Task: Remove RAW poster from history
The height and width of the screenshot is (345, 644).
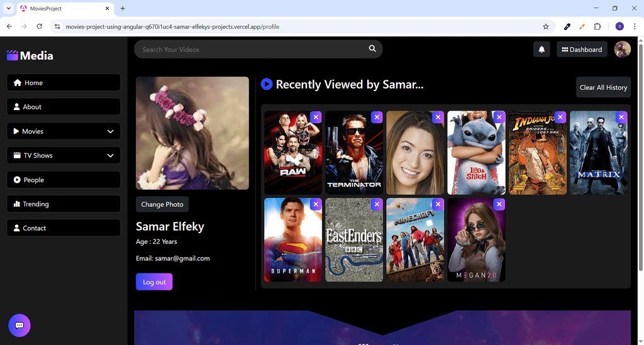Action: (316, 117)
